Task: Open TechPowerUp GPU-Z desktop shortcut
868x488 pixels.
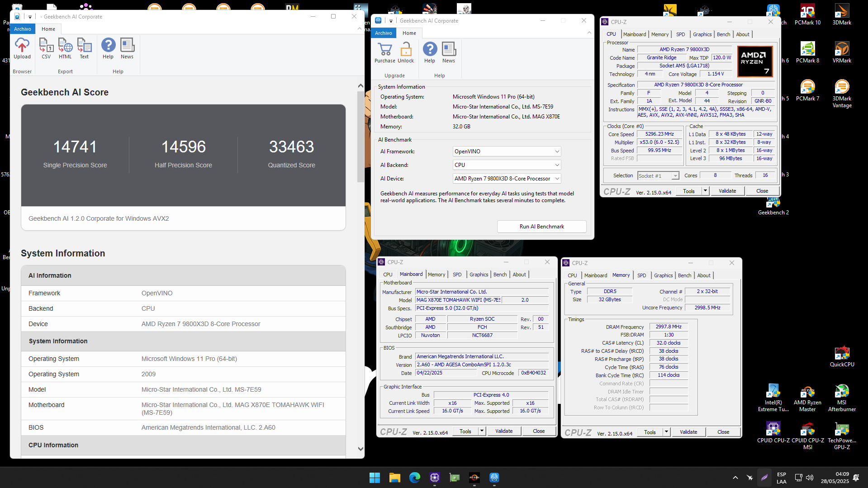Action: pyautogui.click(x=842, y=436)
